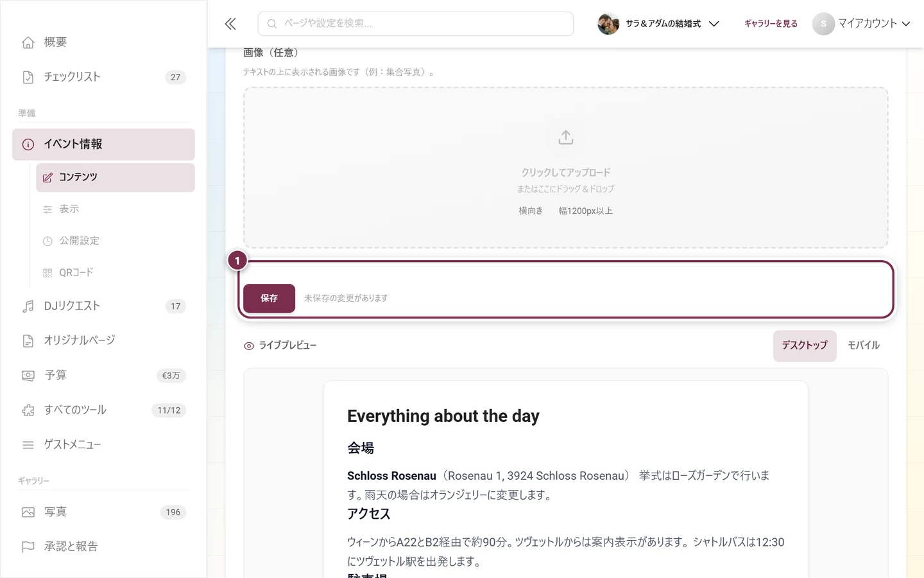This screenshot has height=578, width=924.
Task: Click the オリジナルページ page icon
Action: pos(28,341)
